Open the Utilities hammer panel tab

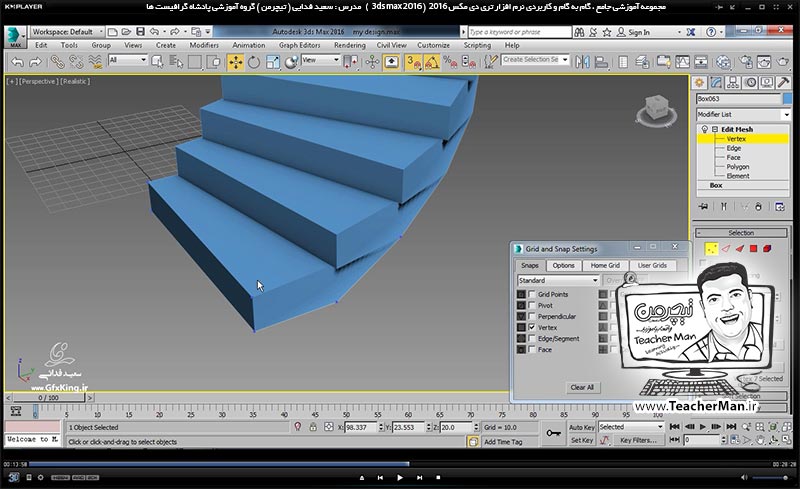(x=784, y=82)
